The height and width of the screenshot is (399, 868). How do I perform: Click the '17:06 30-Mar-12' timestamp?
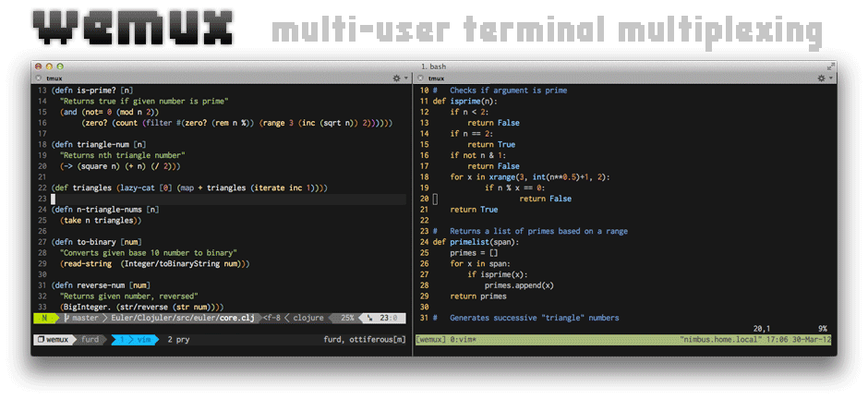click(799, 339)
